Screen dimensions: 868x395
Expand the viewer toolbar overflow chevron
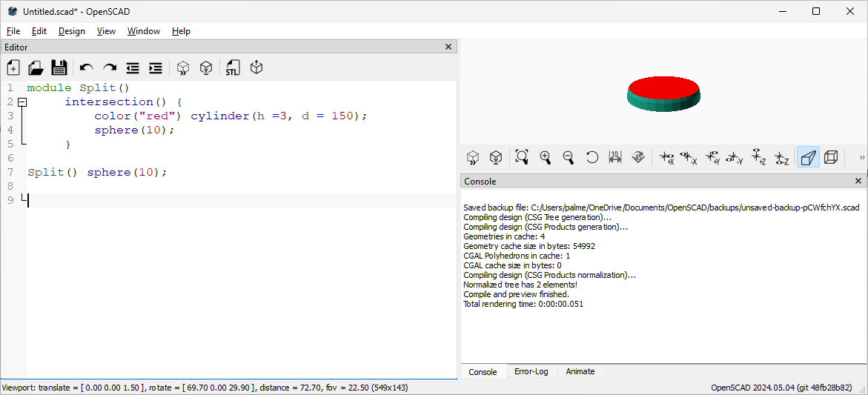click(861, 157)
